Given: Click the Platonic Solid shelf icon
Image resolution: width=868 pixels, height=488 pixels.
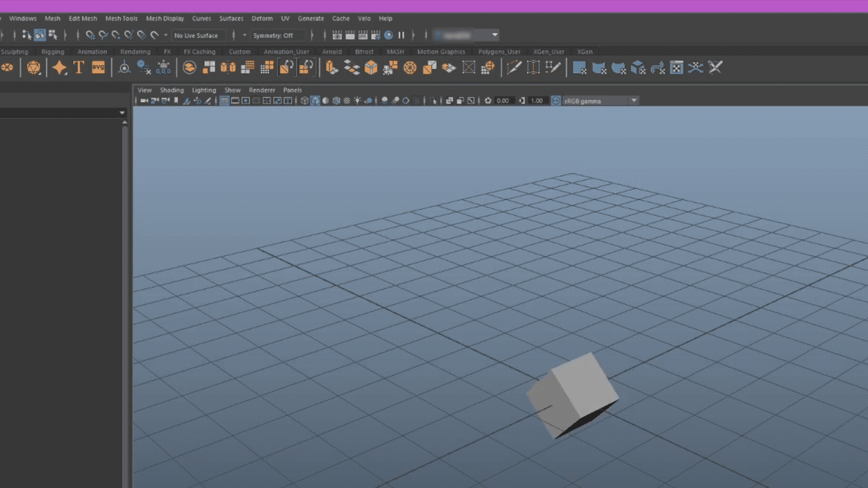Looking at the screenshot, I should pyautogui.click(x=34, y=67).
